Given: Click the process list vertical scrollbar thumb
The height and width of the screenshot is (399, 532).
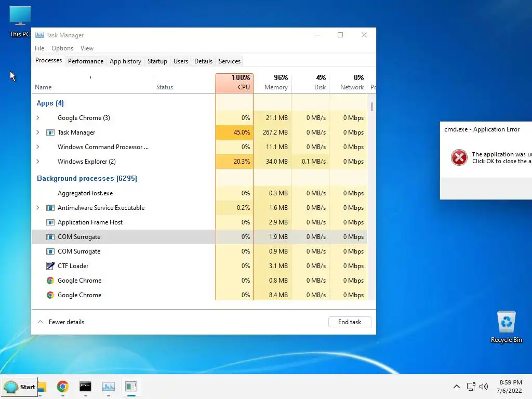Looking at the screenshot, I should 372,107.
